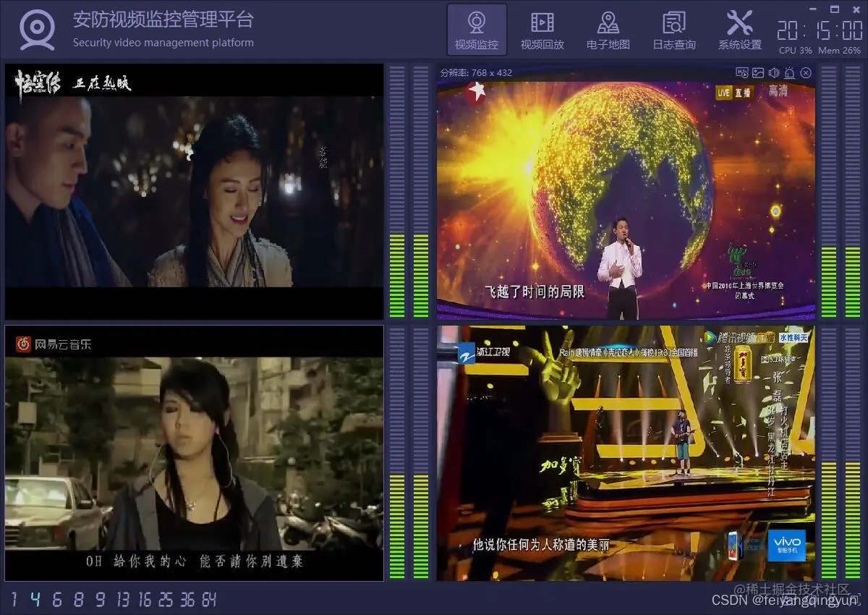The image size is (868, 615).
Task: Select the top-left movie video channel
Action: 194,192
